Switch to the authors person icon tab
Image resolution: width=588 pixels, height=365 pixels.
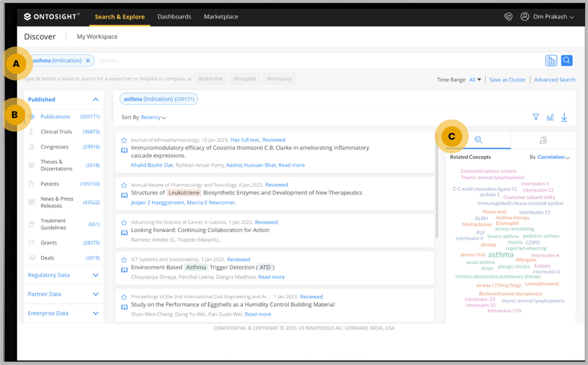(x=543, y=140)
